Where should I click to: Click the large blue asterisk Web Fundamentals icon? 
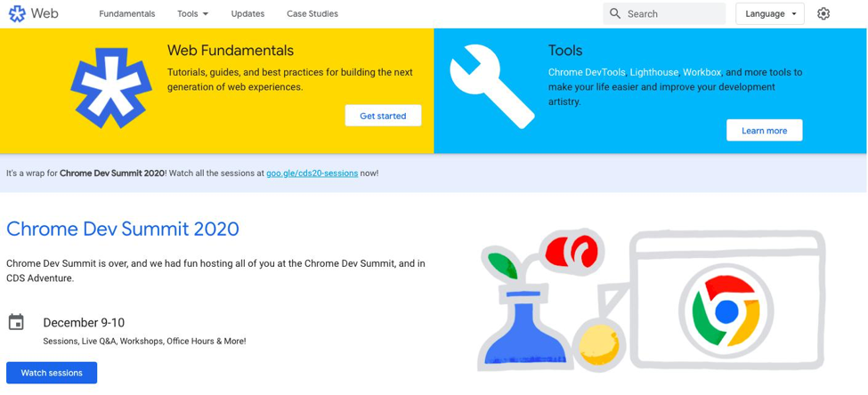click(x=111, y=87)
